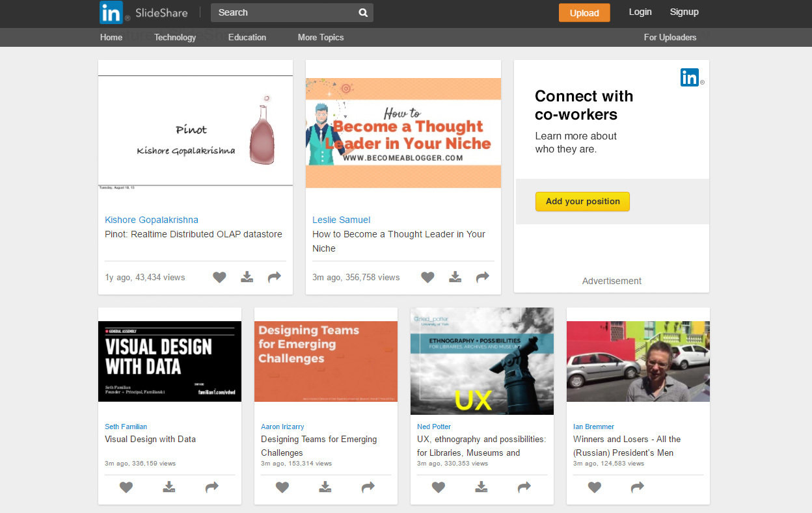Open the Education topic
Viewport: 812px width, 513px height.
coord(247,37)
